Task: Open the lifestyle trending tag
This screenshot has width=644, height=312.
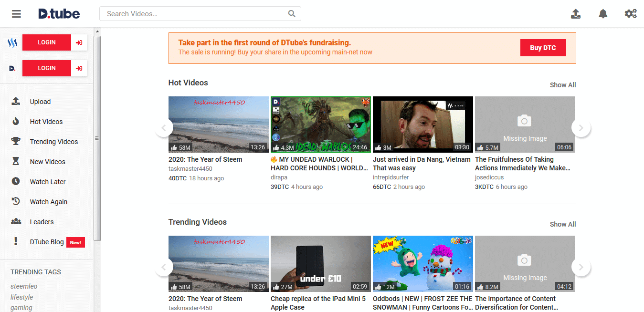Action: [22, 297]
